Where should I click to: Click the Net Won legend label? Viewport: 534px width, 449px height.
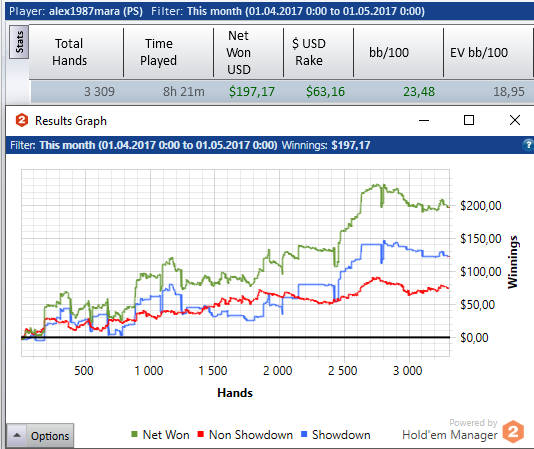[166, 435]
